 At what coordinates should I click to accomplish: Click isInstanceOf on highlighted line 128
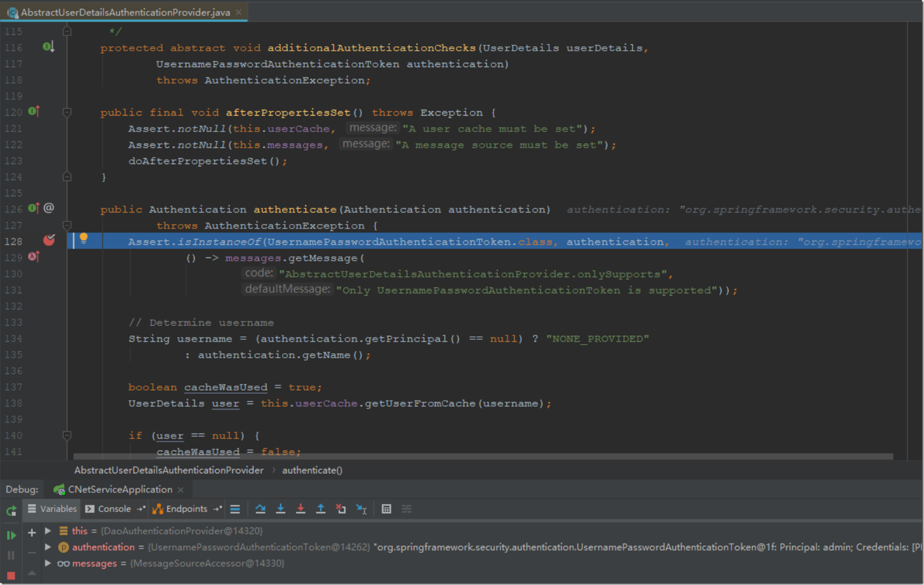click(x=220, y=241)
